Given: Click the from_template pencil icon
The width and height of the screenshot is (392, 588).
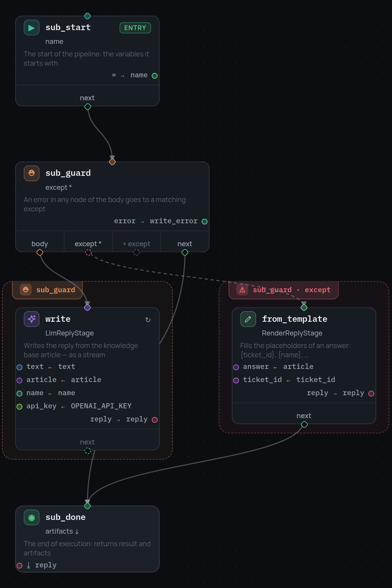Looking at the screenshot, I should (x=248, y=319).
